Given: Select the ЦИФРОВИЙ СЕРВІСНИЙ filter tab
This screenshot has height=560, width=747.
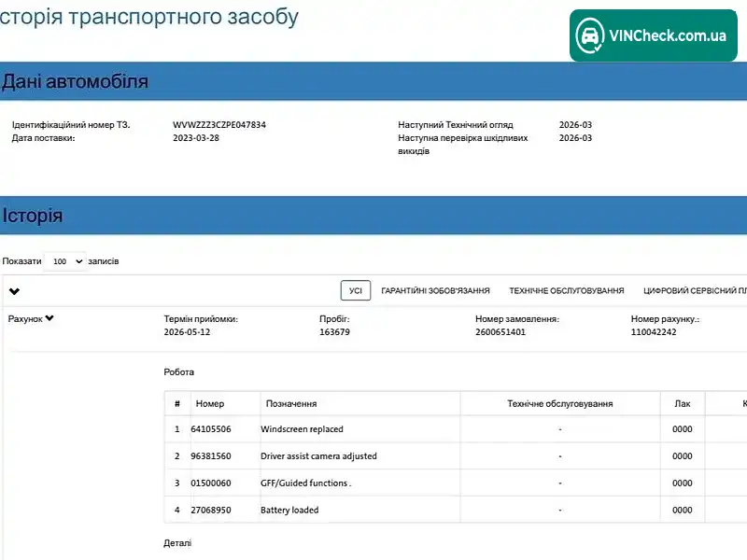Looking at the screenshot, I should click(695, 290).
